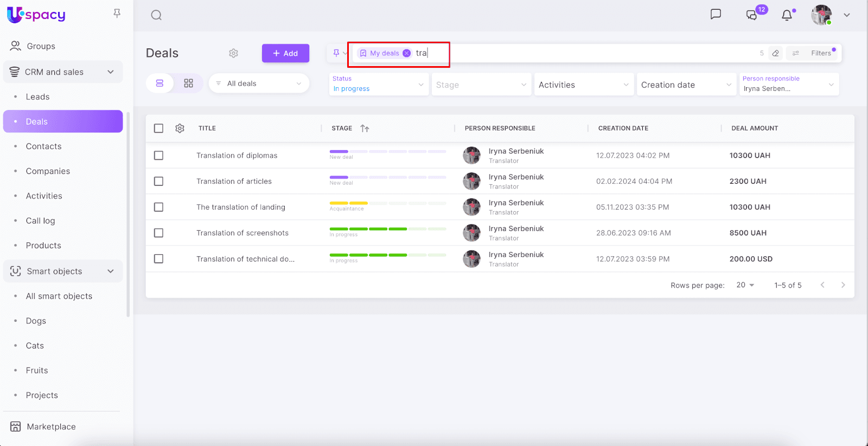This screenshot has height=446, width=868.
Task: Click the Deals settings gear icon
Action: click(233, 53)
